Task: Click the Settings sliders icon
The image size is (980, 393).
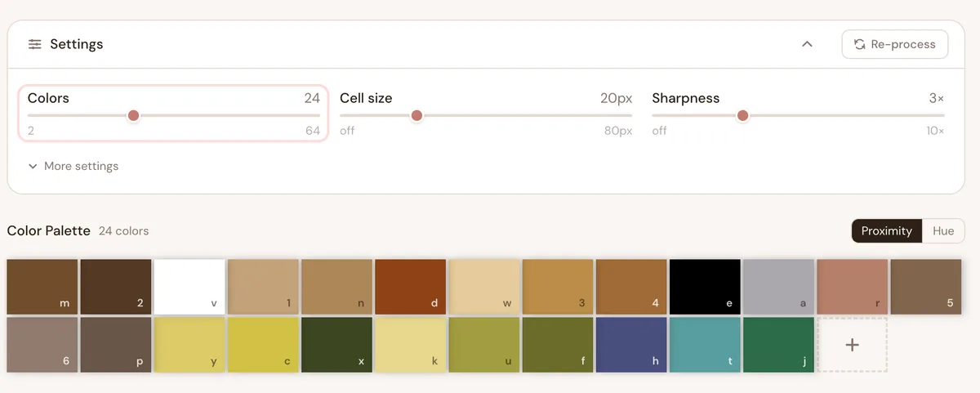Action: tap(34, 44)
